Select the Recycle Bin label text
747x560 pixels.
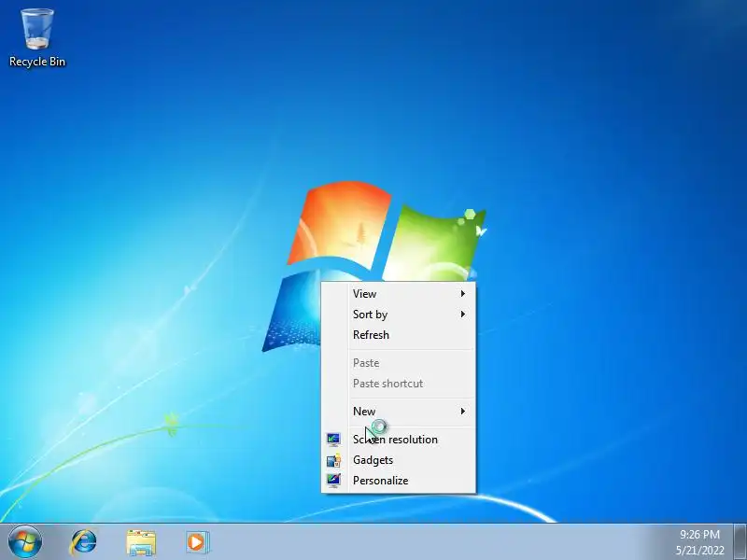point(37,62)
